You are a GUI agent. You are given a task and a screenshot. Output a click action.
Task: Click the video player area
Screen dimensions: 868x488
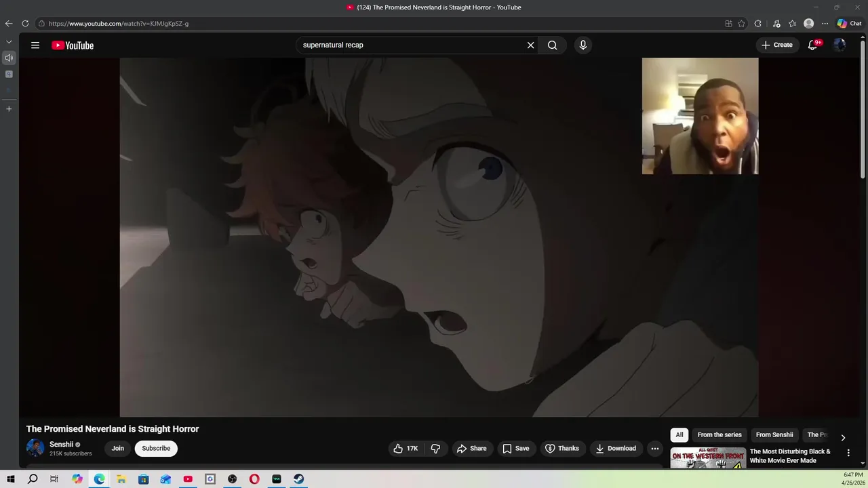click(439, 237)
